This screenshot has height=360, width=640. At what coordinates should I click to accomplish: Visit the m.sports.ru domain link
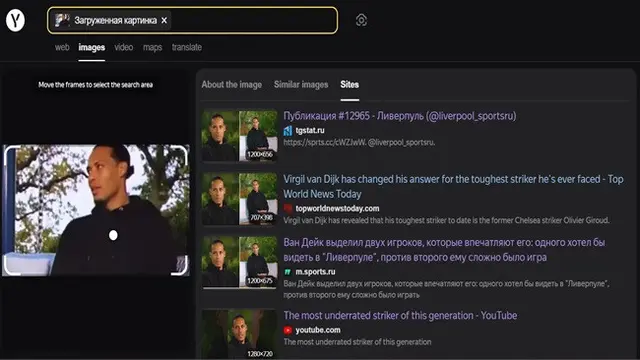point(315,272)
